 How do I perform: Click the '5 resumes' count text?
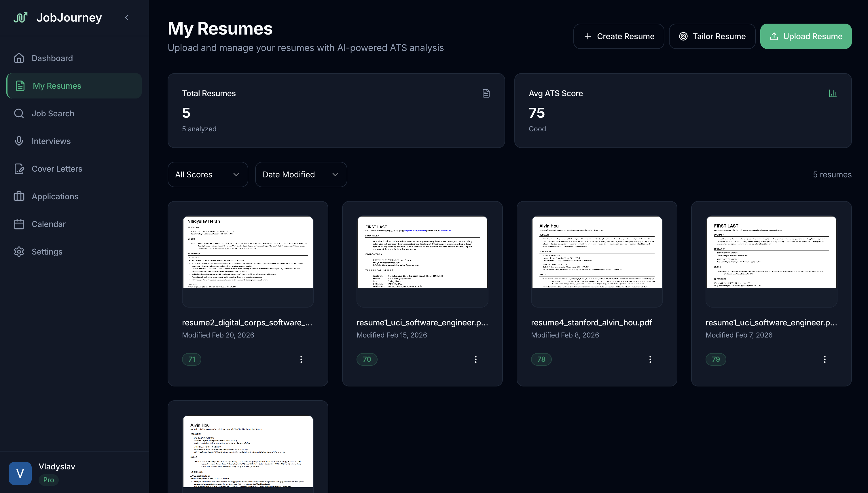[832, 175]
